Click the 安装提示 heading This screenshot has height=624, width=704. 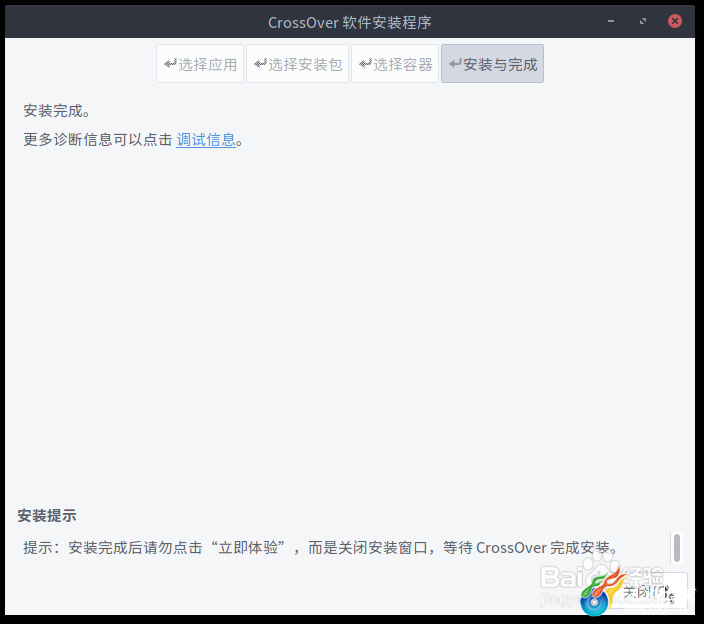47,515
